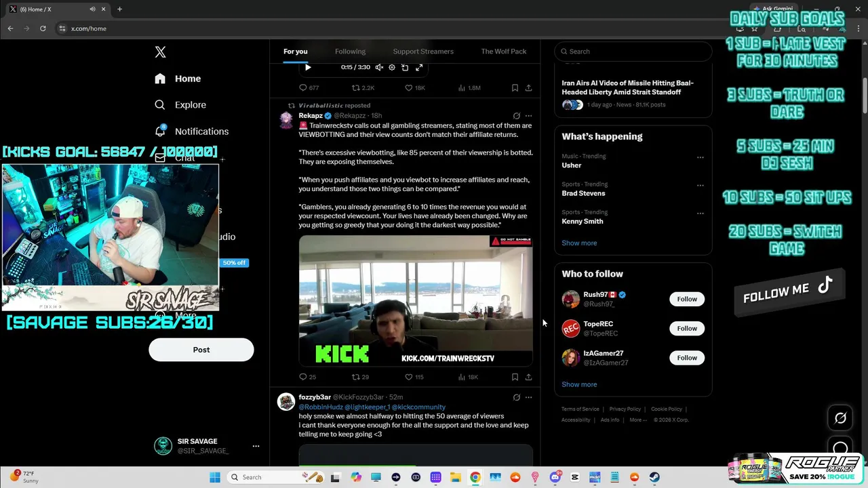
Task: Open the Grok floating button
Action: coord(840,418)
